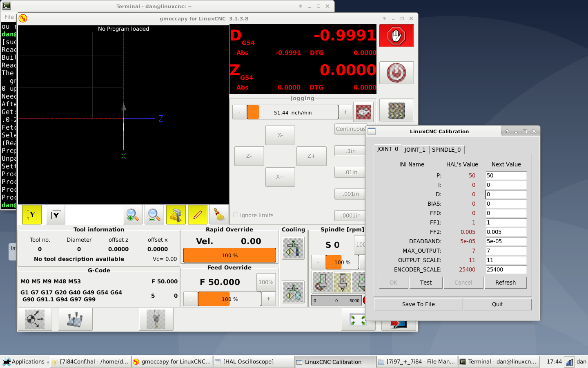Click the ENCODER_SCALE next value field
This screenshot has width=588, height=368.
[x=506, y=269]
